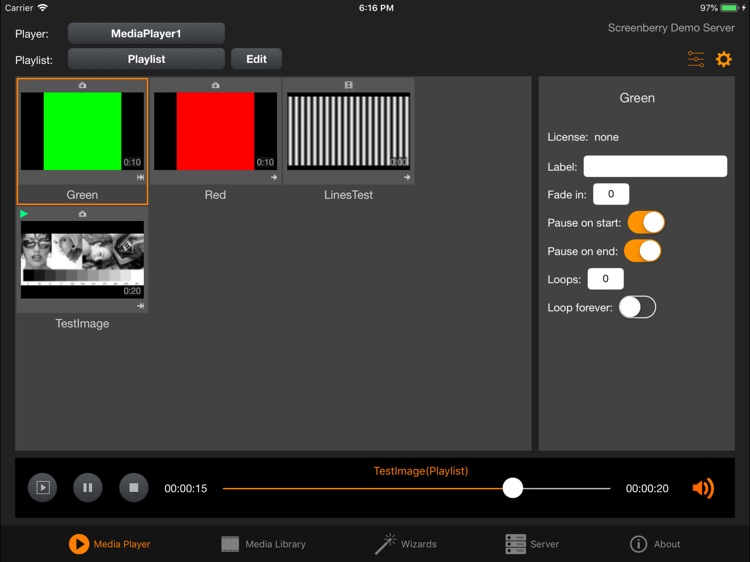
Task: Open the Server tab
Action: (x=532, y=544)
